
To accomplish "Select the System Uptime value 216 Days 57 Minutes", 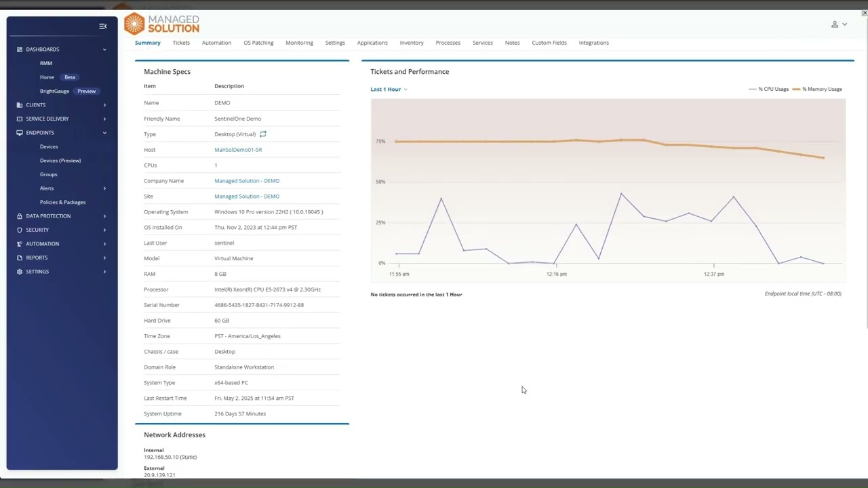I will pyautogui.click(x=240, y=413).
